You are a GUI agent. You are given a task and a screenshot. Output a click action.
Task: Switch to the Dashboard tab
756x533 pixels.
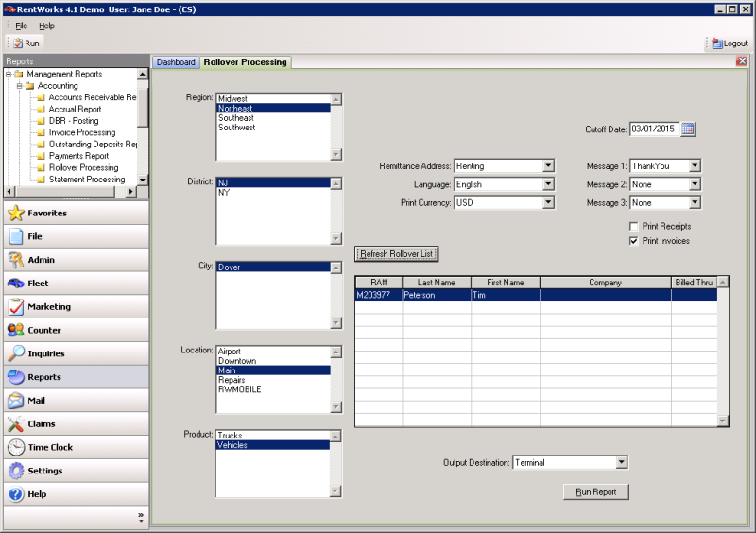(x=176, y=62)
